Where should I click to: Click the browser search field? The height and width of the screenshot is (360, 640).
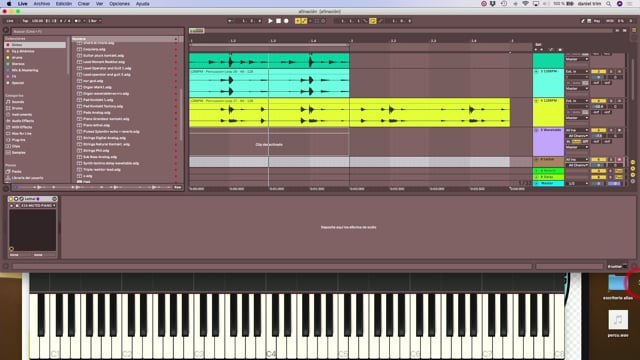pyautogui.click(x=97, y=31)
